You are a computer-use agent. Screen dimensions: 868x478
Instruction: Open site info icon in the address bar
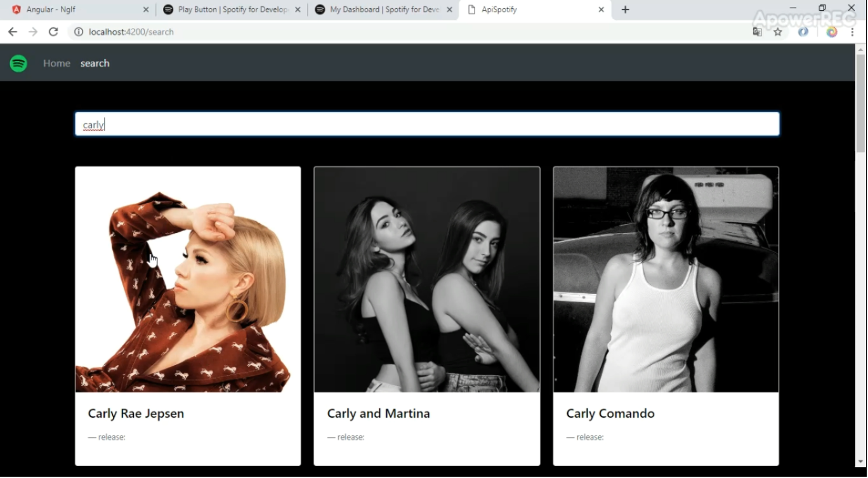point(78,32)
